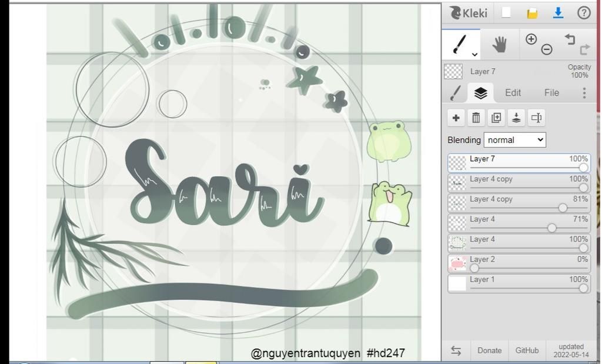This screenshot has height=364, width=602.
Task: Click the 71% opacity slider handle
Action: 552,228
